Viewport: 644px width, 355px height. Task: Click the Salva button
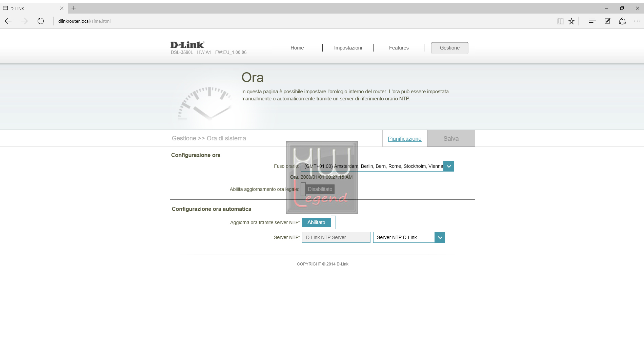pyautogui.click(x=451, y=138)
